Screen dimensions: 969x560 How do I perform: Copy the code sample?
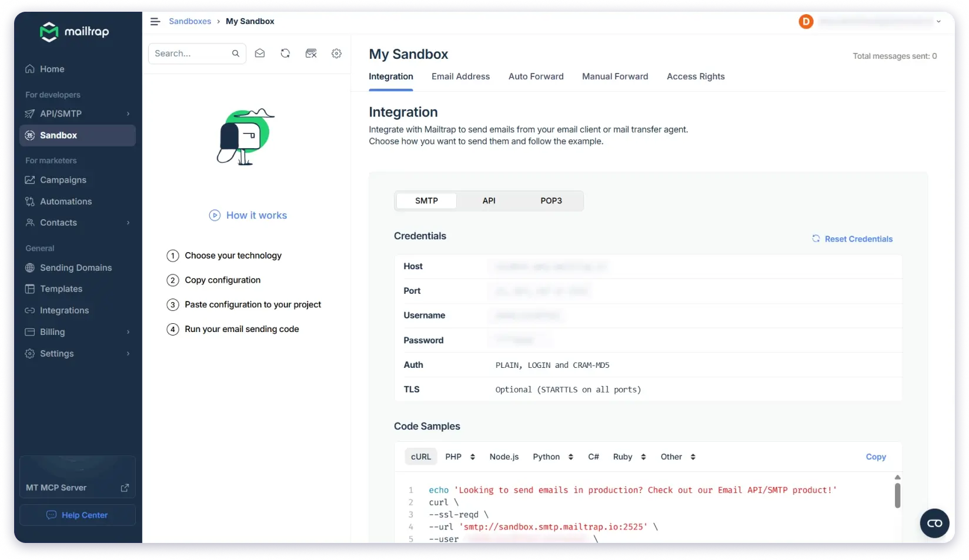click(x=876, y=457)
